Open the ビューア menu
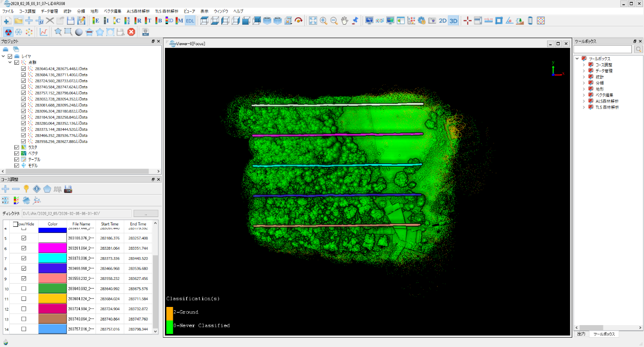The height and width of the screenshot is (347, 644). point(190,11)
